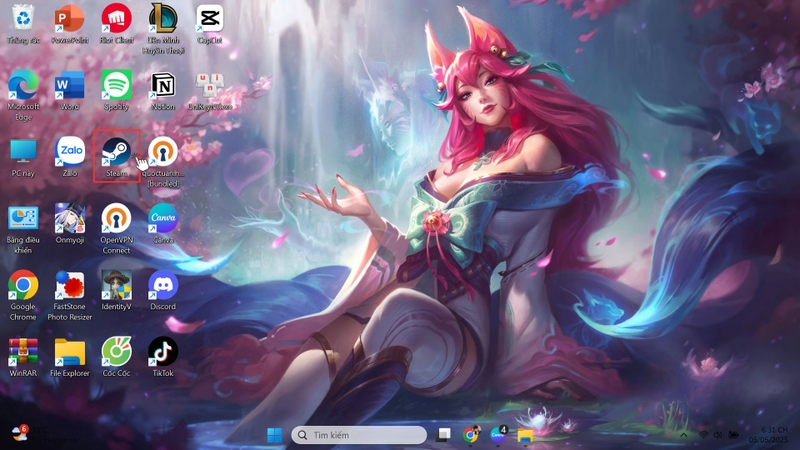Select the Steam desktop icon
800x450 pixels.
click(x=116, y=157)
